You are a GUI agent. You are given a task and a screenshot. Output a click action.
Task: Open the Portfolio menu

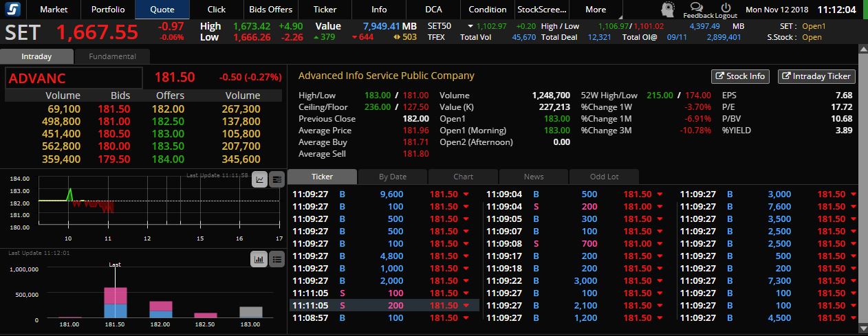[x=108, y=9]
